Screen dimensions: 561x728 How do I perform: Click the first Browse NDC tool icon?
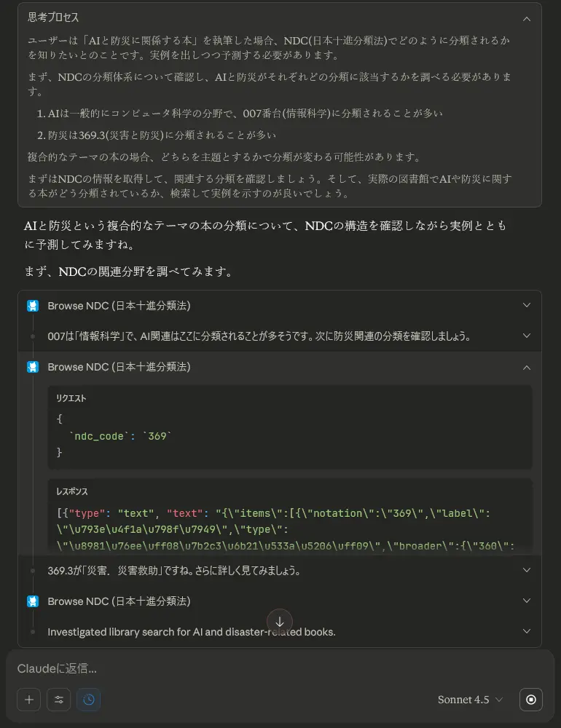[x=33, y=305]
